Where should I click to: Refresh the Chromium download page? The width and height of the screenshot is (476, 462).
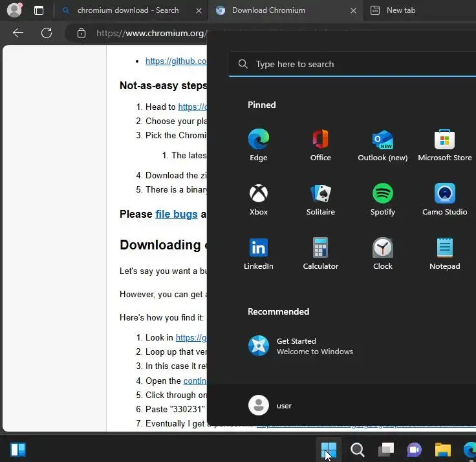coord(47,33)
